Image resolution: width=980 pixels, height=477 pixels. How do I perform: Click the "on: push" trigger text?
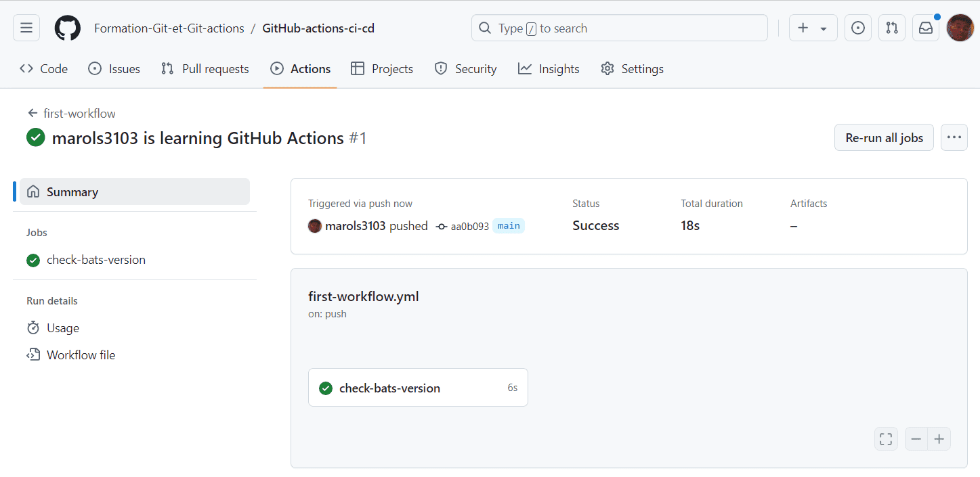click(327, 314)
